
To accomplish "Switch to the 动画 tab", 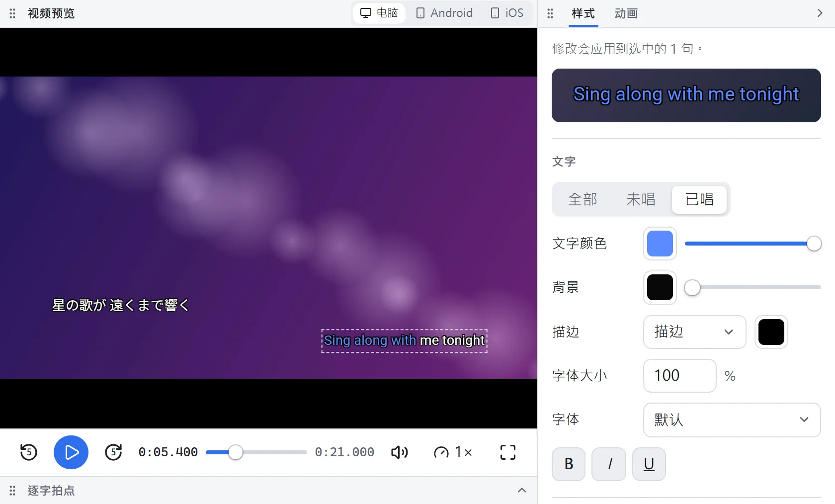I will [x=626, y=13].
